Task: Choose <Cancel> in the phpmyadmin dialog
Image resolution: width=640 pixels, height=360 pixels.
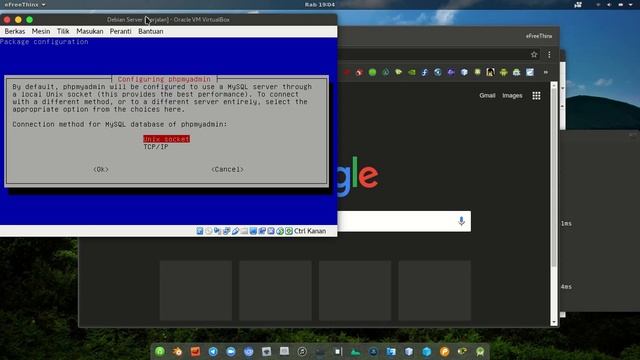Action: pyautogui.click(x=227, y=169)
